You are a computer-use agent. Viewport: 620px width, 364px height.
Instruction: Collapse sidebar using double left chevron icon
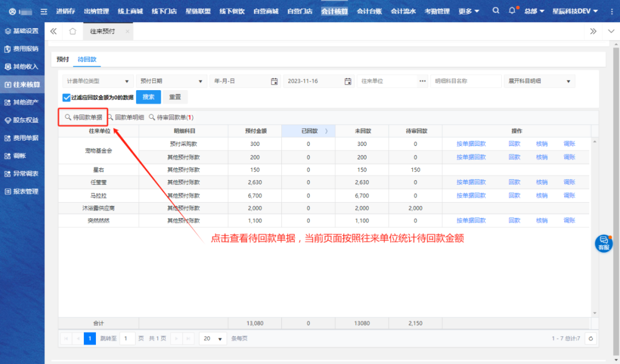53,32
